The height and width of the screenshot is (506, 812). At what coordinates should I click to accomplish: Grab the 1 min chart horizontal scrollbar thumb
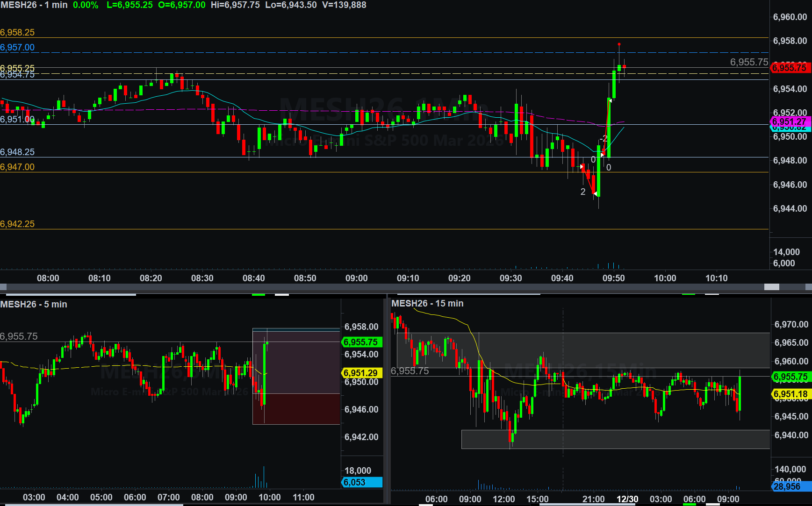click(x=771, y=287)
